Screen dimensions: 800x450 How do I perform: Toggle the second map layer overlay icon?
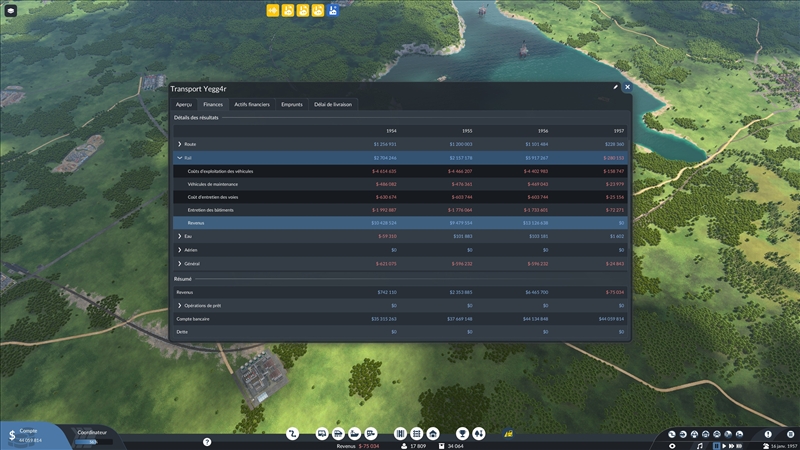click(683, 434)
